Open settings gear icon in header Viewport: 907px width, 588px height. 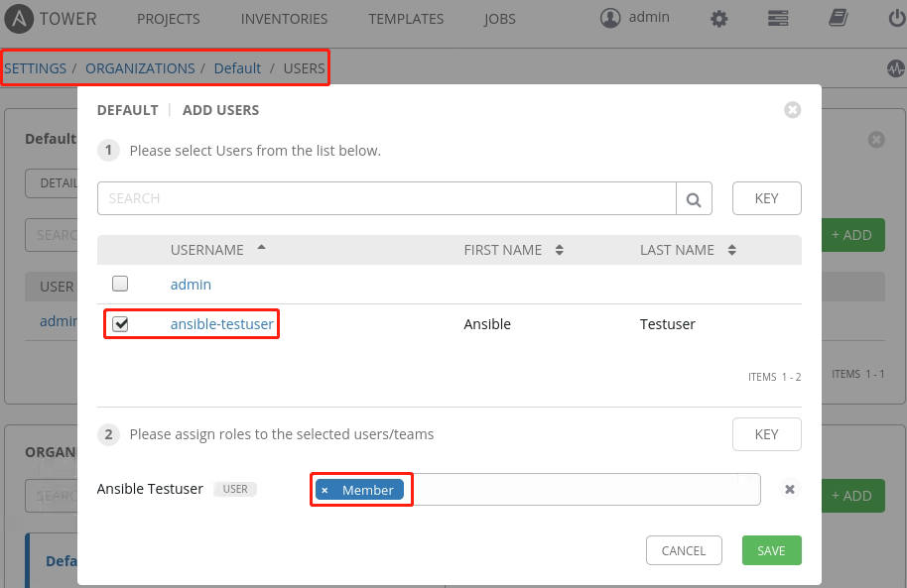tap(719, 19)
